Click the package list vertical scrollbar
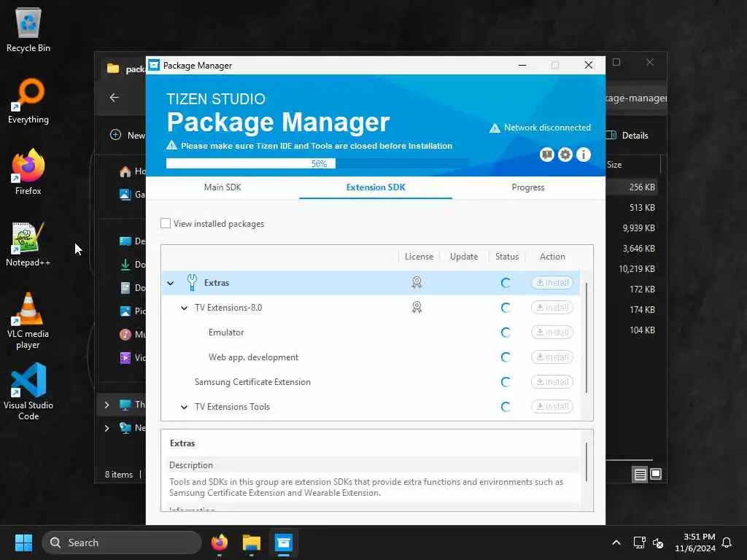Screen dimensions: 747x560 [x=587, y=338]
